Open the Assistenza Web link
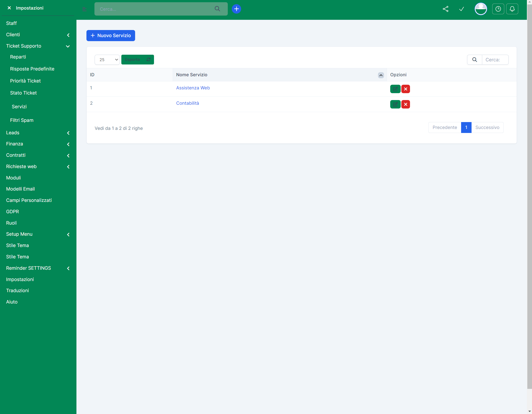Viewport: 532px width, 414px height. (x=193, y=88)
